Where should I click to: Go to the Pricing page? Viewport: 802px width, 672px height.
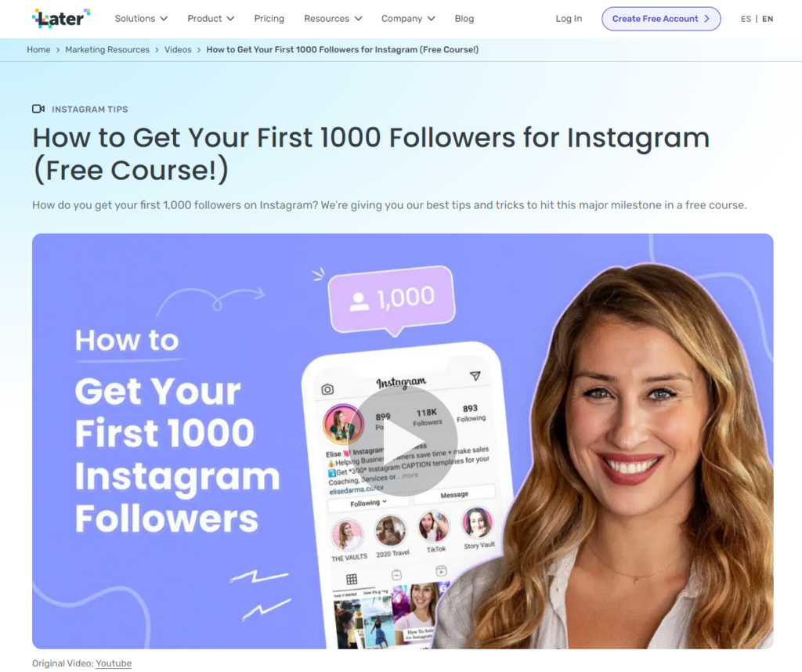269,19
